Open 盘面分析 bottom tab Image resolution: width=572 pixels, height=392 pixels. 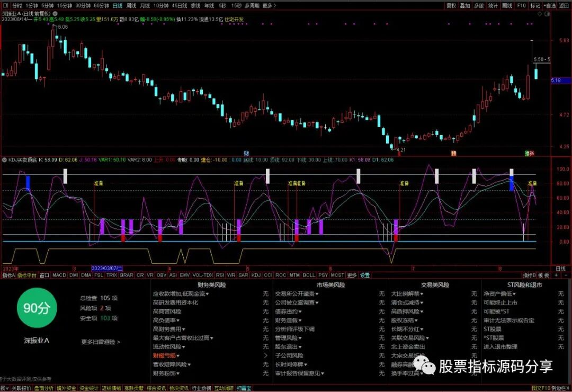pyautogui.click(x=44, y=388)
